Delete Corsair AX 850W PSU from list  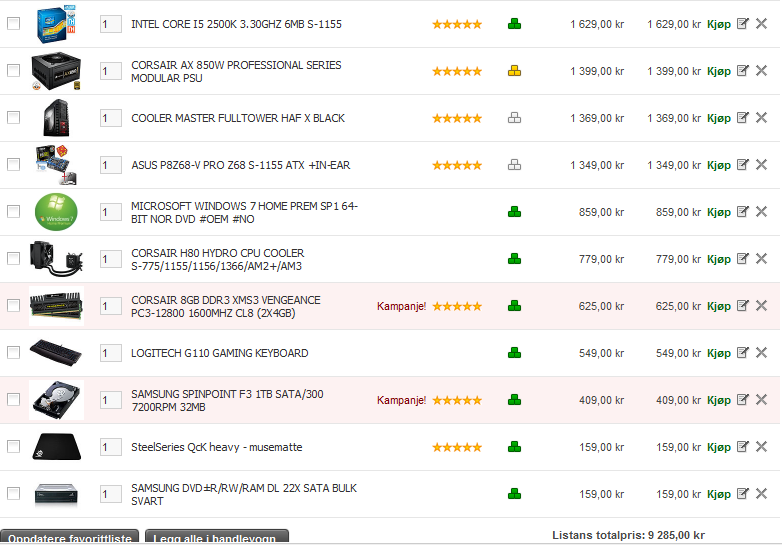pyautogui.click(x=761, y=70)
